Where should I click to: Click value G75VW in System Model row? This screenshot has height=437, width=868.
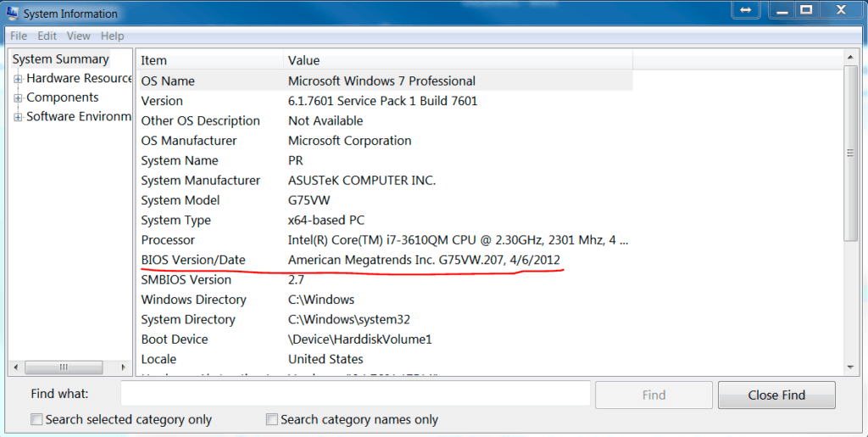309,200
